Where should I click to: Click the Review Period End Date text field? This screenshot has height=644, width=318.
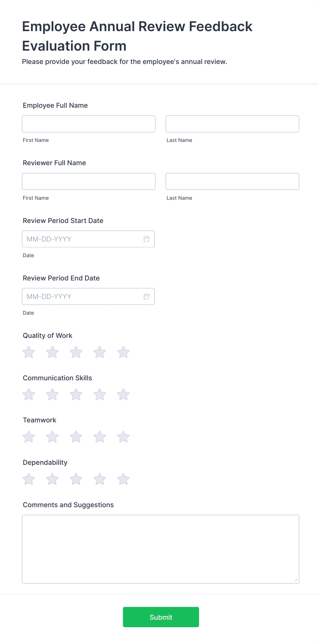tap(79, 296)
